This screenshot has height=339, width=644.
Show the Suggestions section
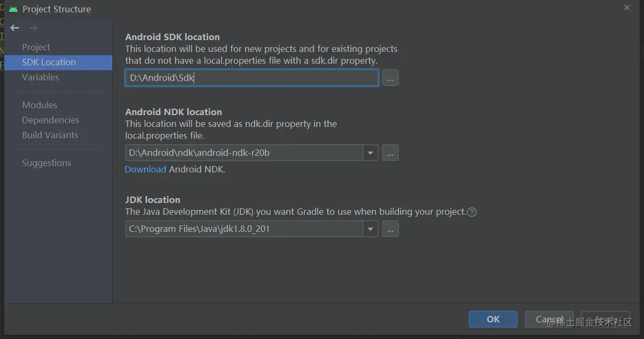pyautogui.click(x=47, y=163)
